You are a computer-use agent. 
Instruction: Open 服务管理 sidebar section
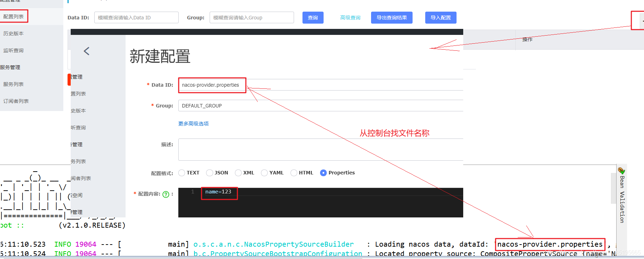click(10, 67)
